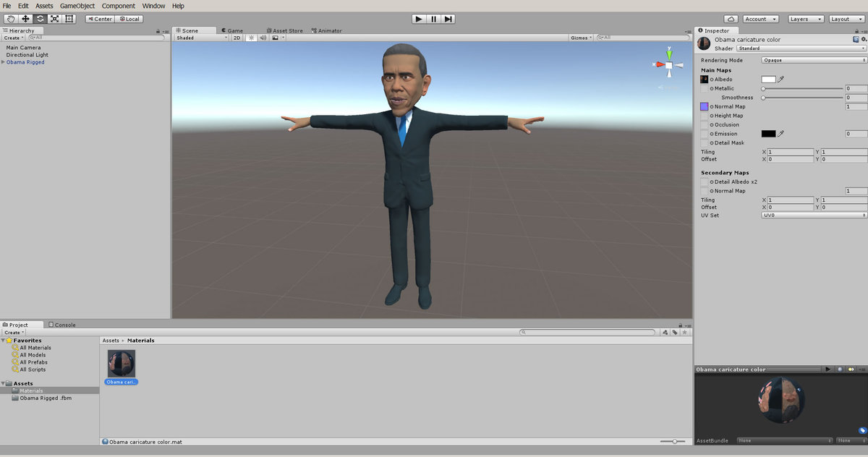
Task: Switch to the Asset Store tab
Action: click(284, 30)
